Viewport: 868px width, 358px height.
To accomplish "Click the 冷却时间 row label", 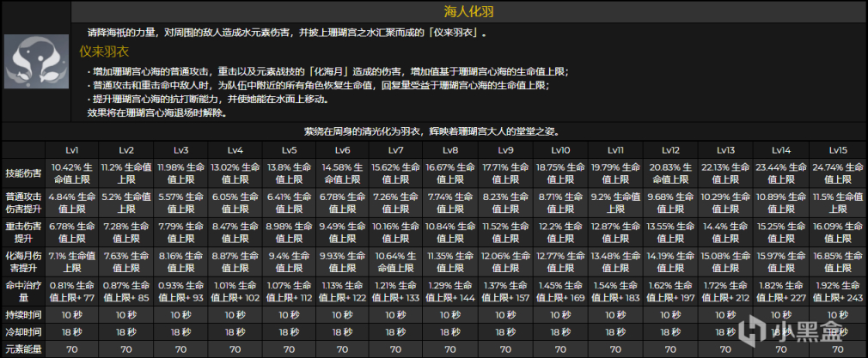I will tap(24, 332).
